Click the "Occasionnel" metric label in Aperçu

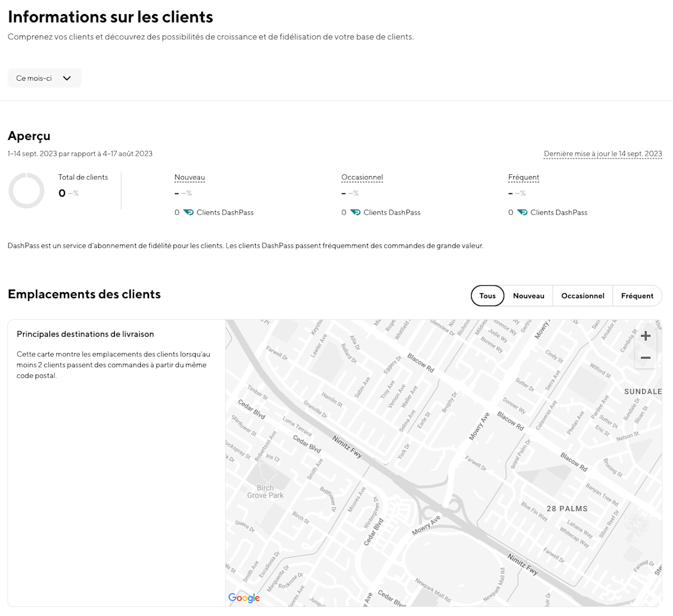tap(362, 177)
